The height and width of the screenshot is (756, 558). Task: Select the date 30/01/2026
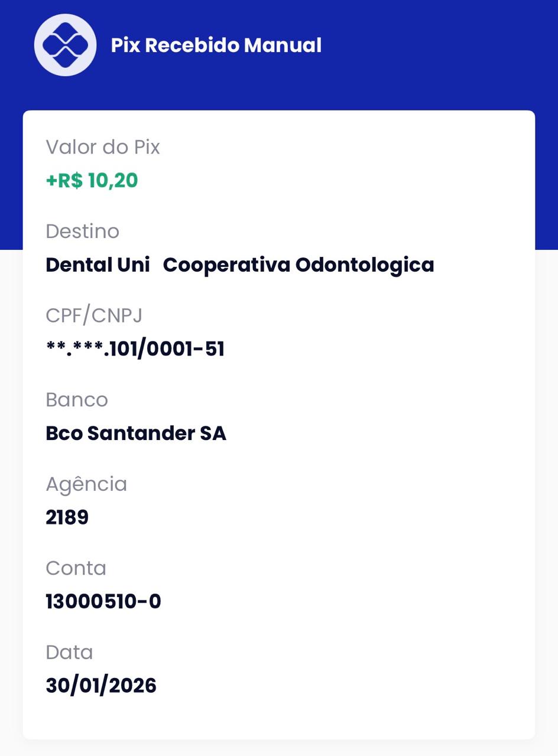(x=101, y=686)
